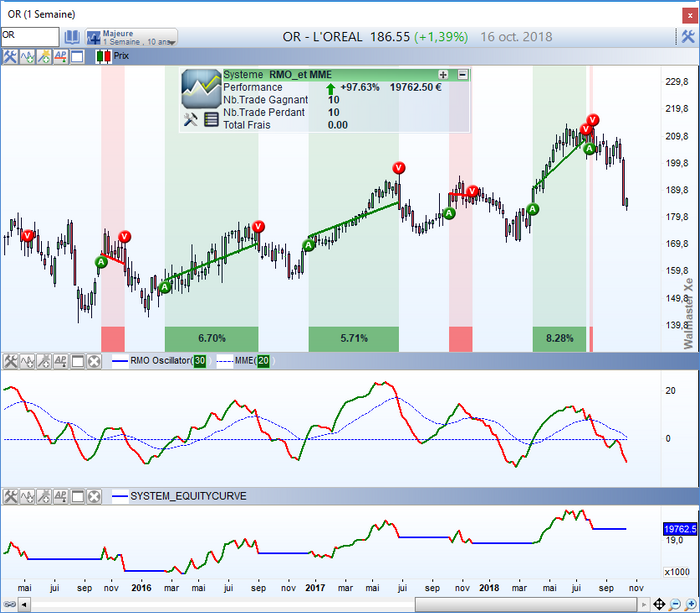The image size is (700, 613).
Task: Zoom out with the magnifier minus icon
Action: point(675,605)
